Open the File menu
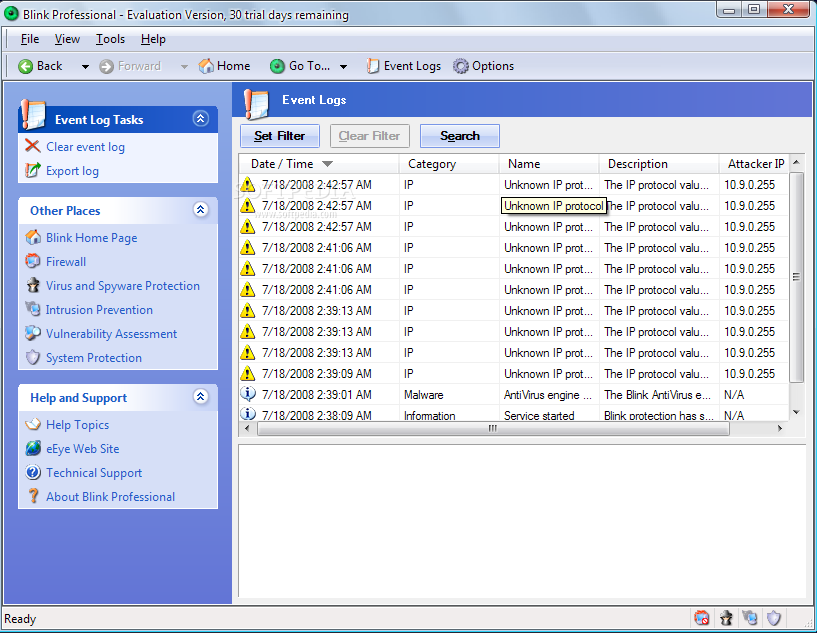 (30, 39)
